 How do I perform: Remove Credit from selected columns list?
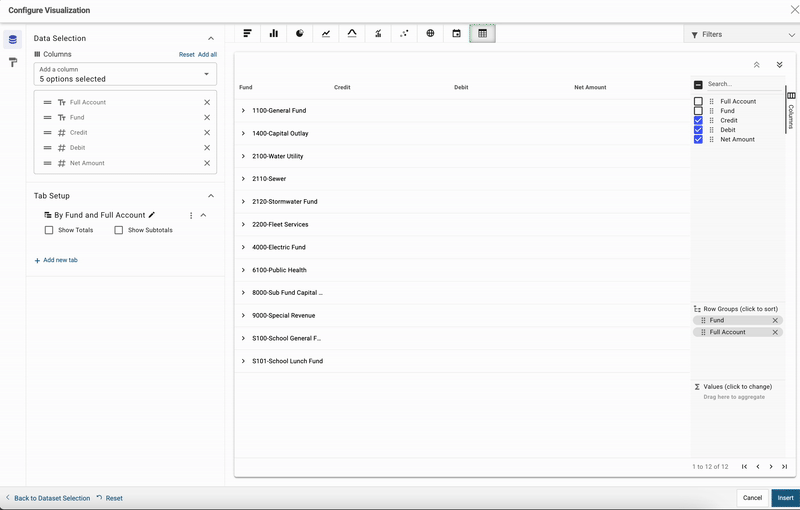(x=207, y=133)
